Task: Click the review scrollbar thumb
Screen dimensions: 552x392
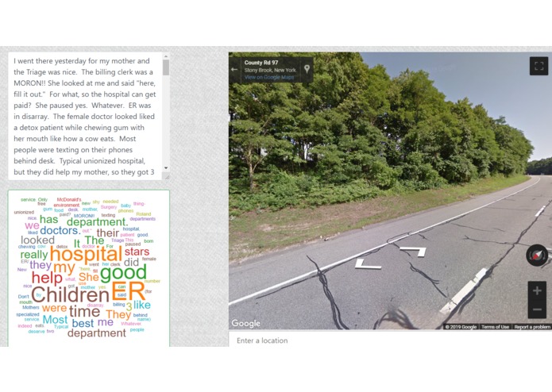Action: tap(166, 67)
